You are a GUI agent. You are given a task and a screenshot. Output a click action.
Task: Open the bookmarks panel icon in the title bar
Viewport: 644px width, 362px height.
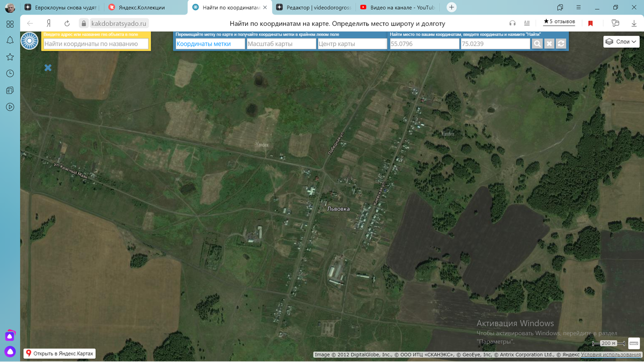560,8
